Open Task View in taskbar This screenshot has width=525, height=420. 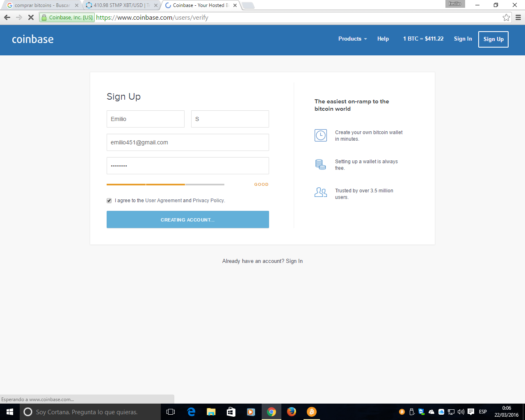(171, 412)
